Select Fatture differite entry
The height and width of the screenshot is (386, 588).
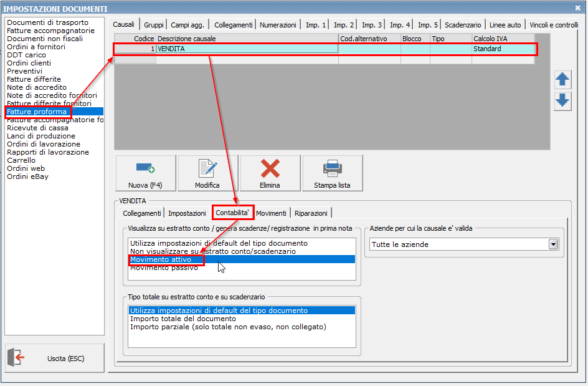click(34, 79)
